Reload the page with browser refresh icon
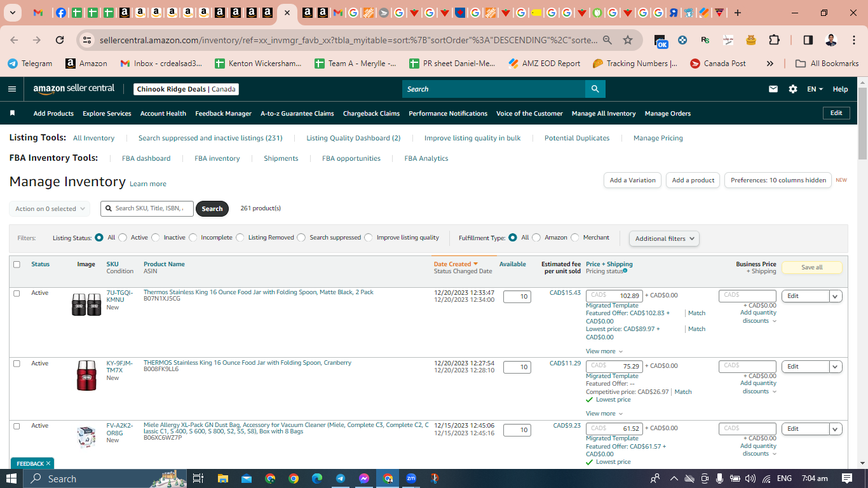This screenshot has width=868, height=488. pos(60,40)
